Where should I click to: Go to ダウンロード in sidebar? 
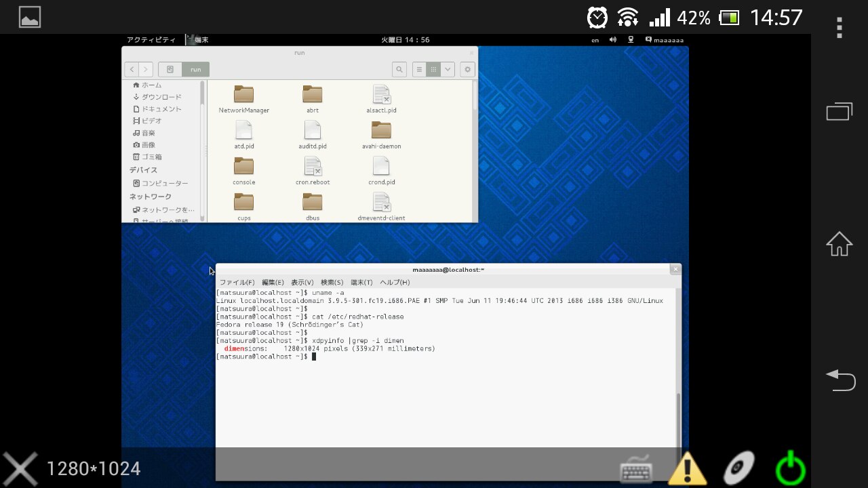(x=161, y=97)
